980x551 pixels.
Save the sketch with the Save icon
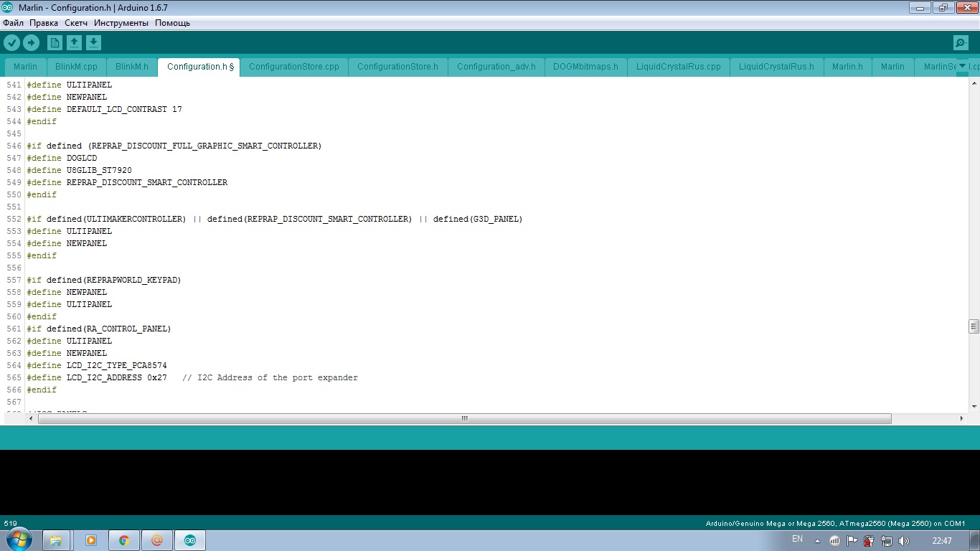(x=93, y=43)
